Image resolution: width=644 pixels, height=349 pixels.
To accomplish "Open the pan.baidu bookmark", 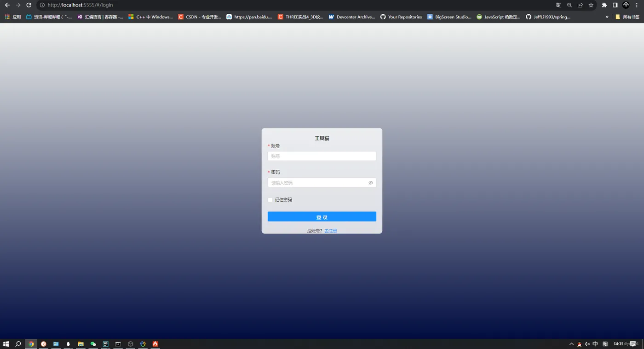I will (249, 17).
